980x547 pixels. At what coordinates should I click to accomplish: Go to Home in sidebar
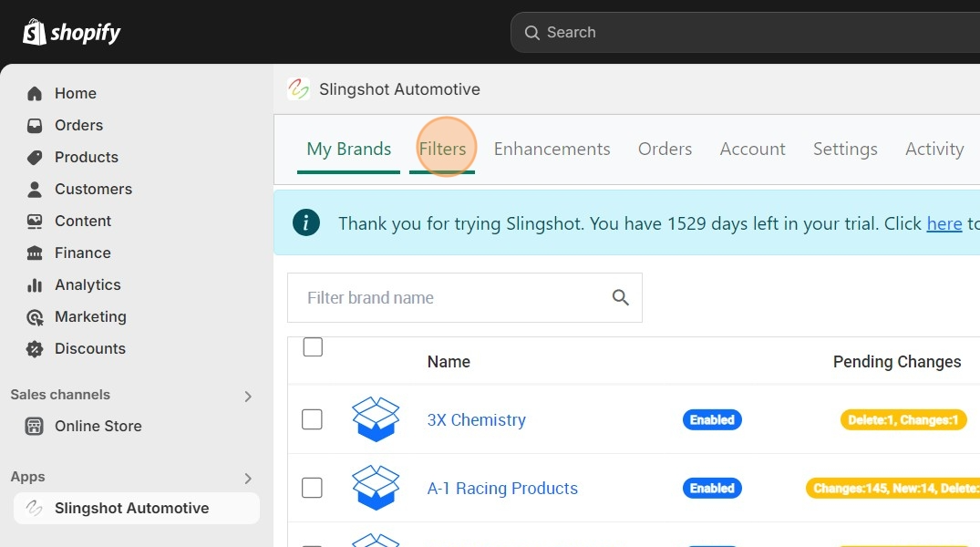tap(76, 93)
